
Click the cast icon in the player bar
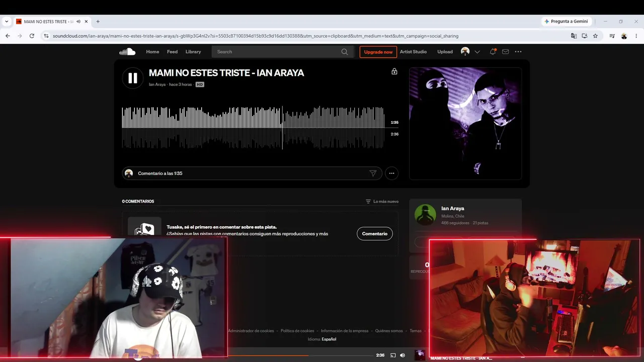point(393,355)
